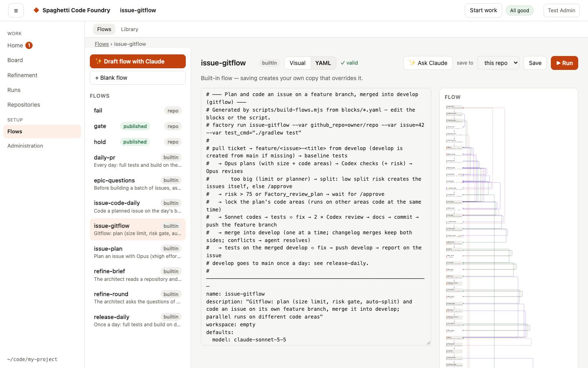Click Draft flow with Claude
Image resolution: width=588 pixels, height=368 pixels.
click(138, 61)
